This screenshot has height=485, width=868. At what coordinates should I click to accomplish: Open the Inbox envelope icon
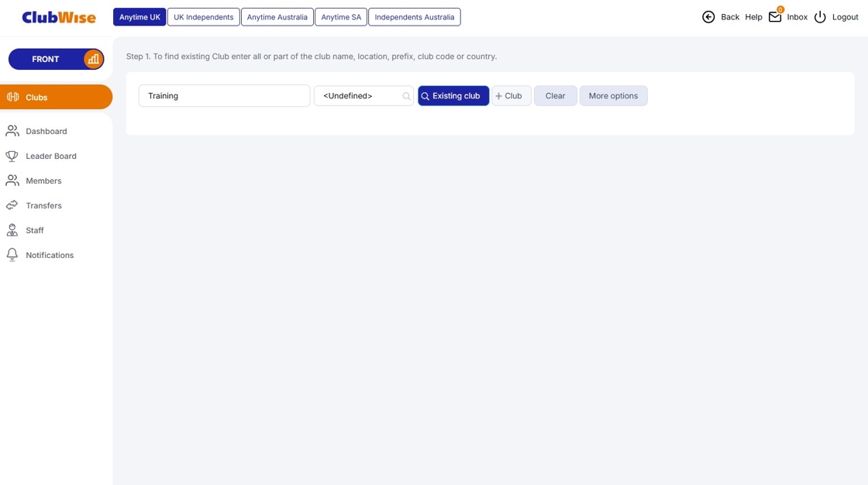[x=774, y=16]
